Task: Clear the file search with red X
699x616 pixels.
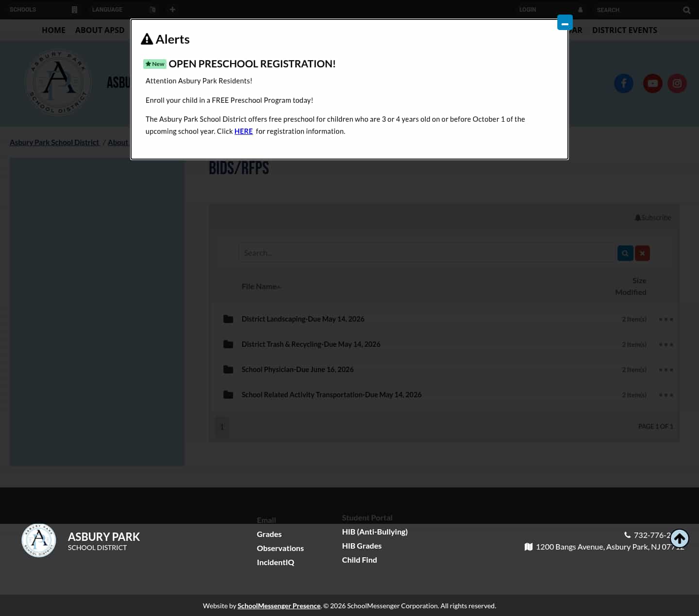Action: click(642, 253)
